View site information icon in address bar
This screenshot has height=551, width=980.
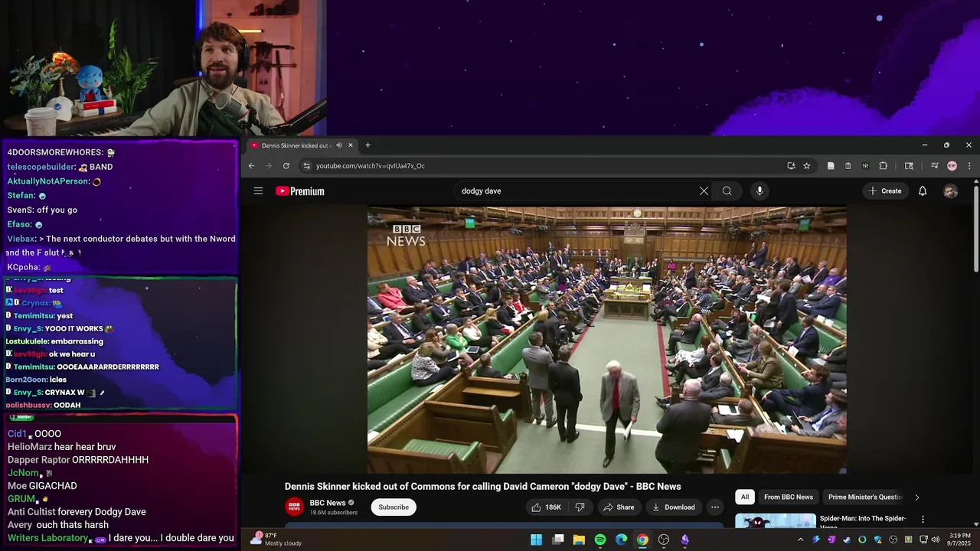pyautogui.click(x=307, y=166)
